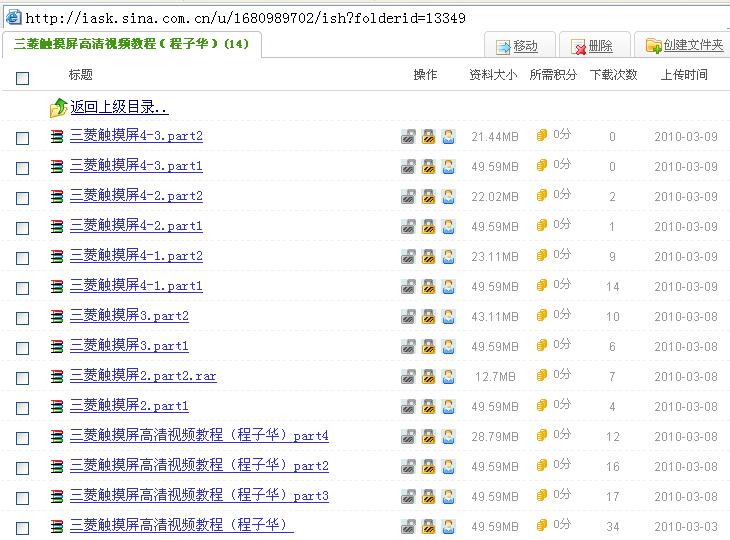Click the gray open-lock icon for 三菱触摸屏4-2.part2
The height and width of the screenshot is (540, 730).
click(408, 196)
